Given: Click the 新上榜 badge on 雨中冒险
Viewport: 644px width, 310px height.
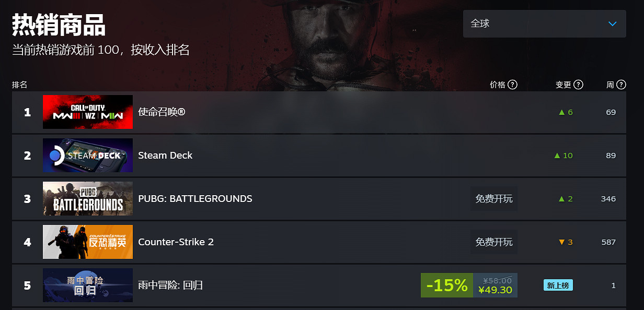Looking at the screenshot, I should [558, 285].
